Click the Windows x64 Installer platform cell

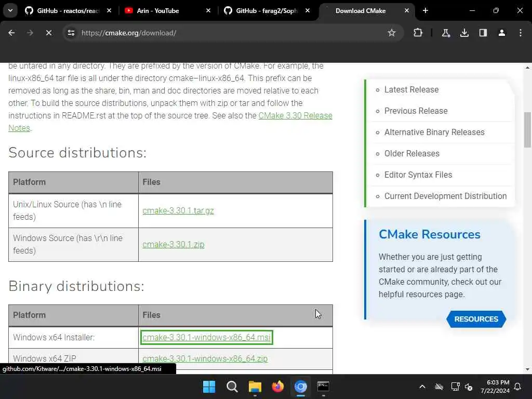pyautogui.click(x=73, y=338)
